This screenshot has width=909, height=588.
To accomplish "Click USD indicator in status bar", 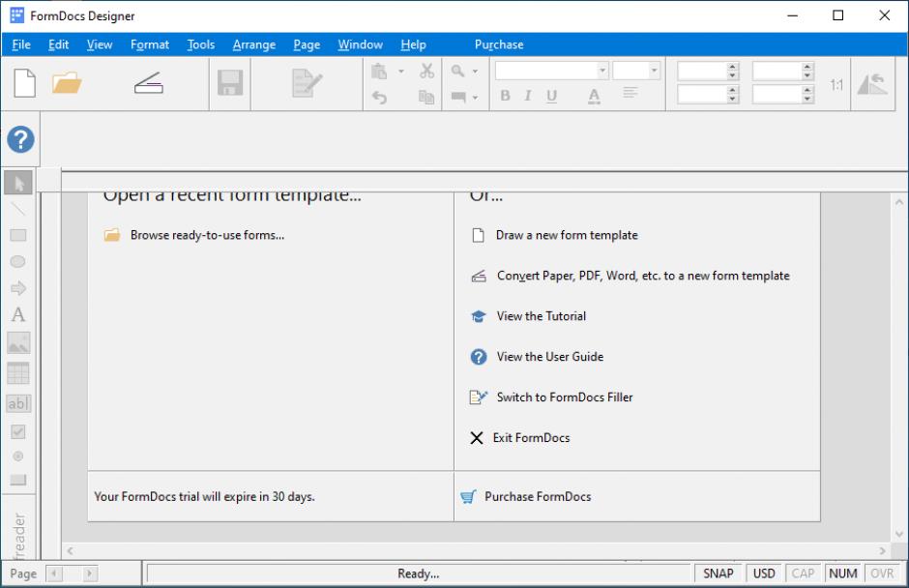I will tap(764, 573).
